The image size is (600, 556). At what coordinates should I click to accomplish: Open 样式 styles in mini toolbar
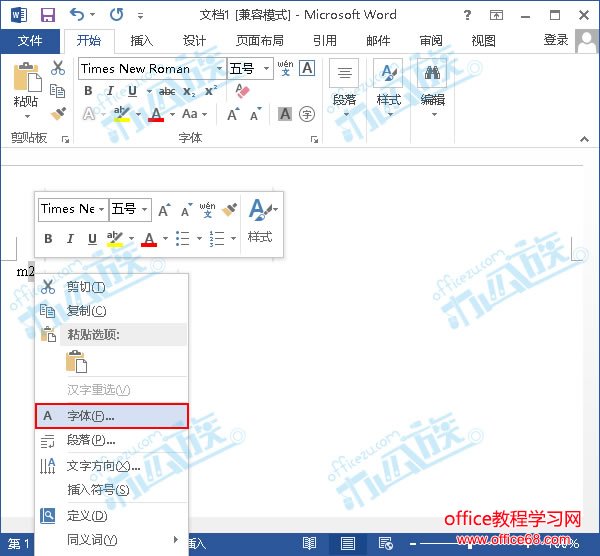tap(260, 221)
